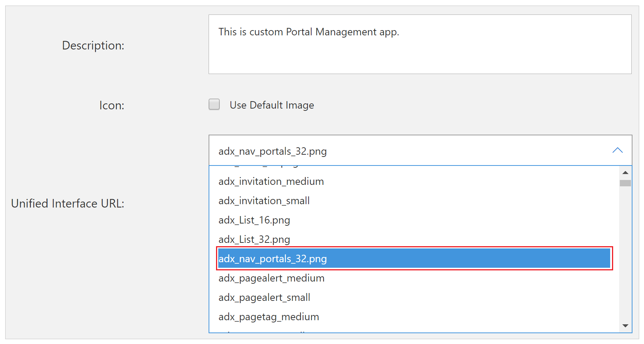The width and height of the screenshot is (644, 344).
Task: Enable the Use Default Image checkbox
Action: (x=214, y=104)
